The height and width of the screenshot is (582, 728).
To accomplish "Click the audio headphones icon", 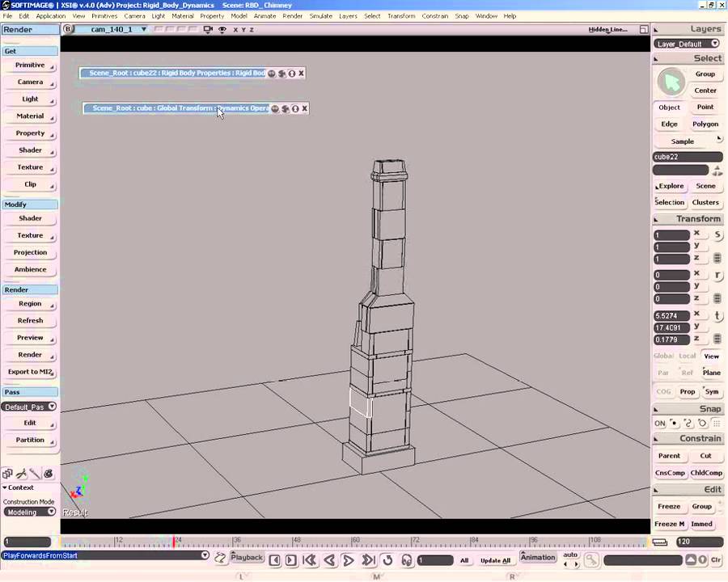I will coord(407,560).
